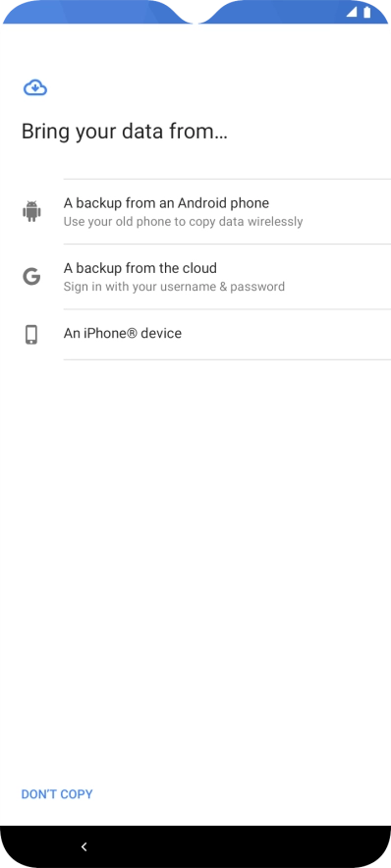The image size is (391, 868).
Task: Tap the left blue status bar segment
Action: [x=97, y=12]
